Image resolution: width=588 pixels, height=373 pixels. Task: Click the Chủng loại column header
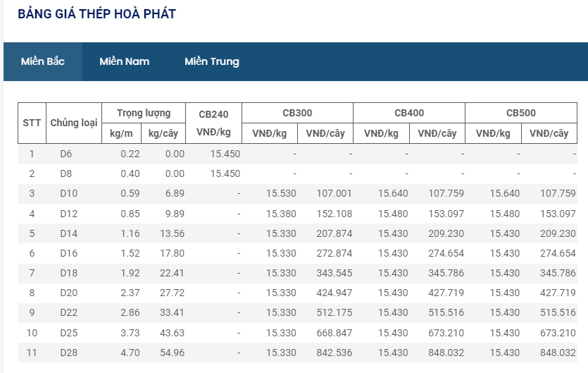point(74,123)
